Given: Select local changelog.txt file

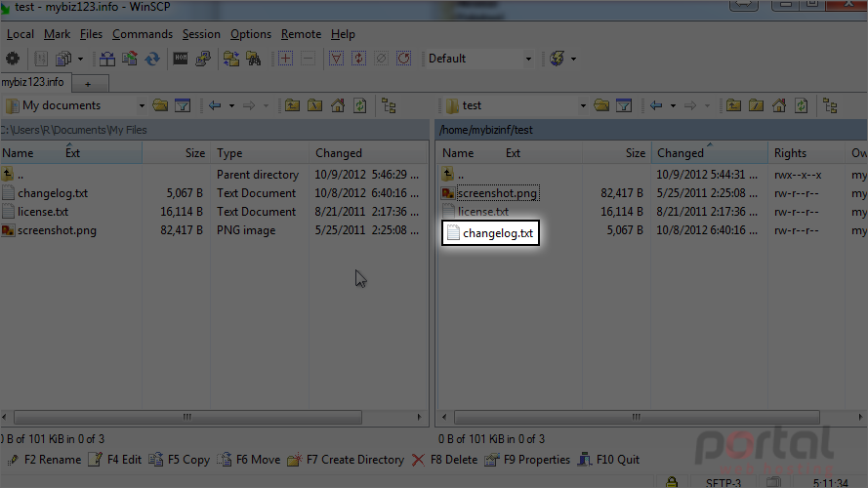Looking at the screenshot, I should pyautogui.click(x=53, y=193).
